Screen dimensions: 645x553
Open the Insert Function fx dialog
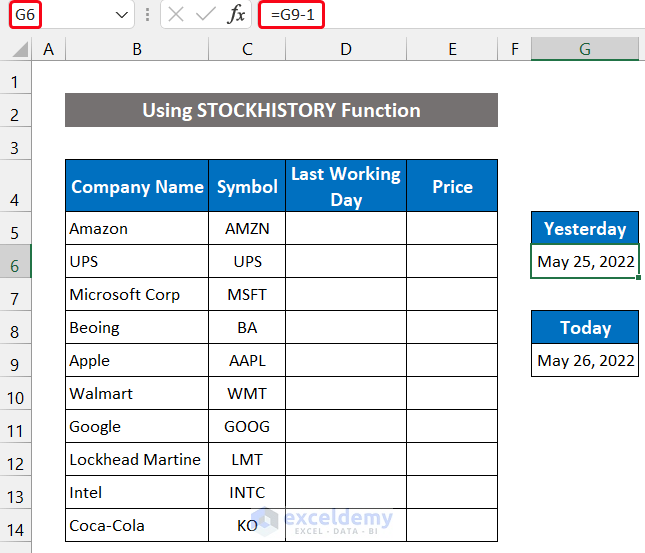click(236, 14)
